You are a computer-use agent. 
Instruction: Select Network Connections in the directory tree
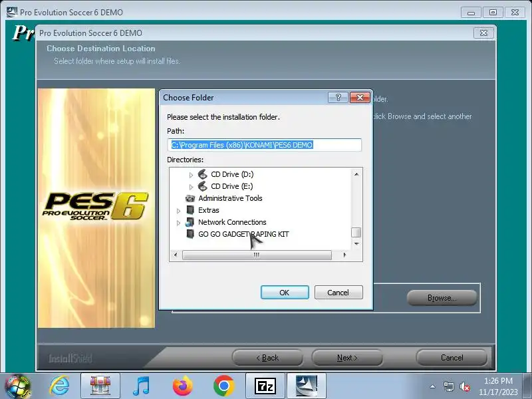(x=232, y=222)
